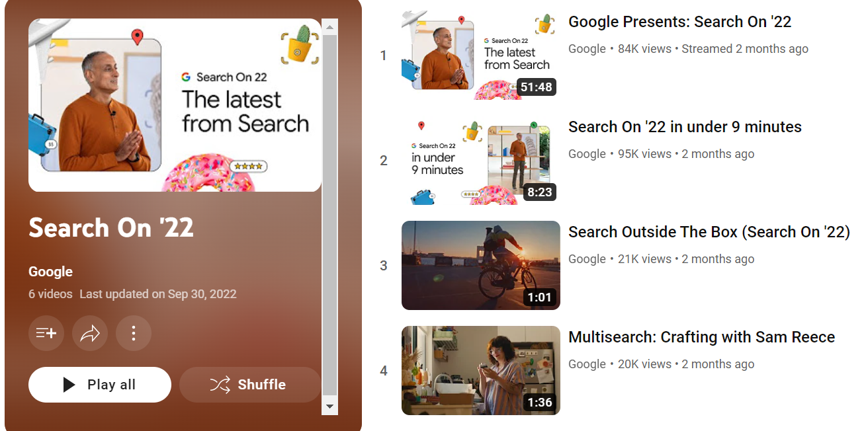Viewport: 868px width, 431px height.
Task: Open the 51:48 keynote video thumbnail
Action: click(x=481, y=55)
